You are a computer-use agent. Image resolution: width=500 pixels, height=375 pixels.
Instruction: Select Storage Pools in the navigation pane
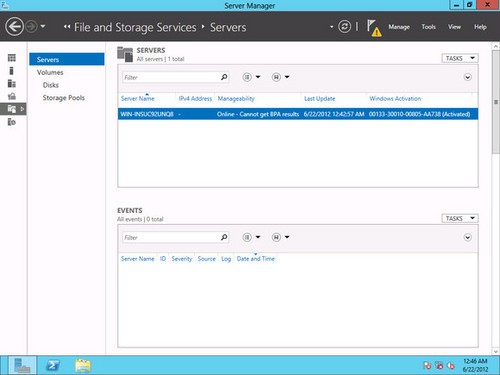[63, 98]
